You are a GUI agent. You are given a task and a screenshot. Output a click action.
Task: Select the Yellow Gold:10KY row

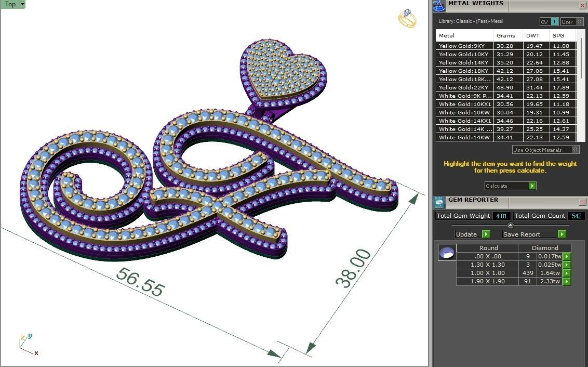tap(505, 54)
